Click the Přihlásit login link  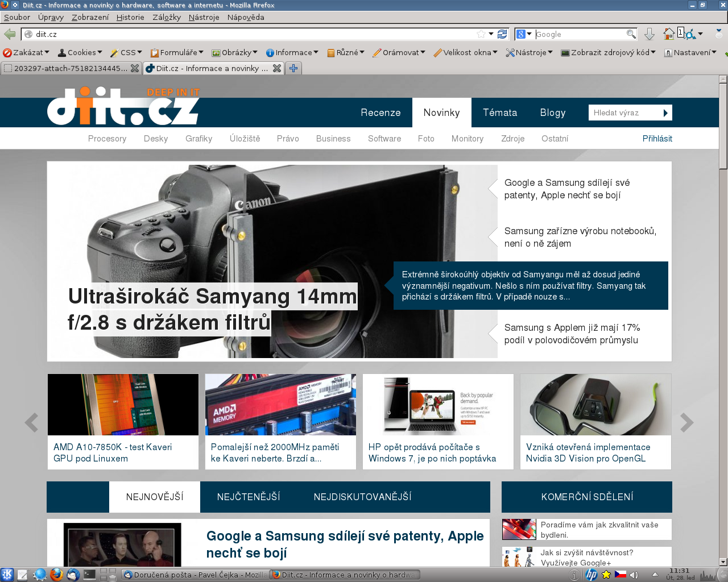657,139
